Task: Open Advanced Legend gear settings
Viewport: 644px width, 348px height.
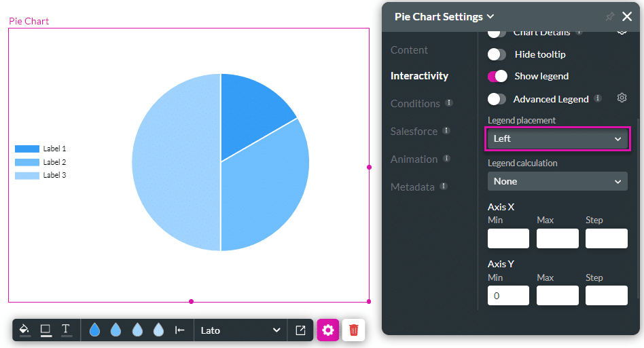Action: pos(622,98)
